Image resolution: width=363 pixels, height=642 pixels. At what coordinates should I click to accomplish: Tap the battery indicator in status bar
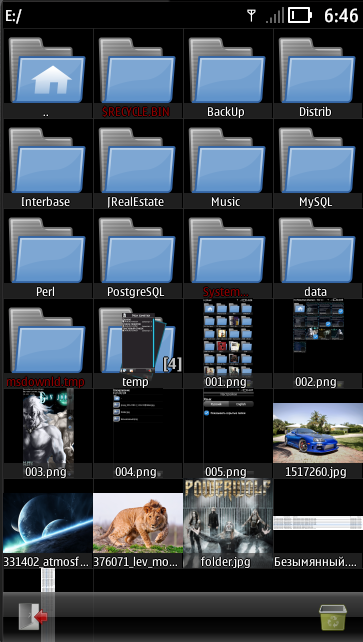(300, 16)
